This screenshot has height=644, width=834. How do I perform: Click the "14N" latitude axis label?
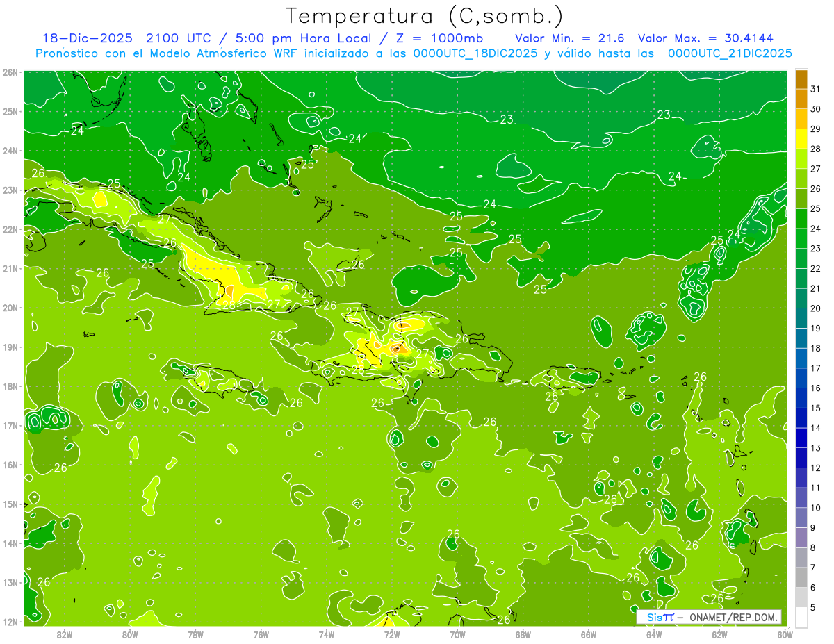point(10,543)
